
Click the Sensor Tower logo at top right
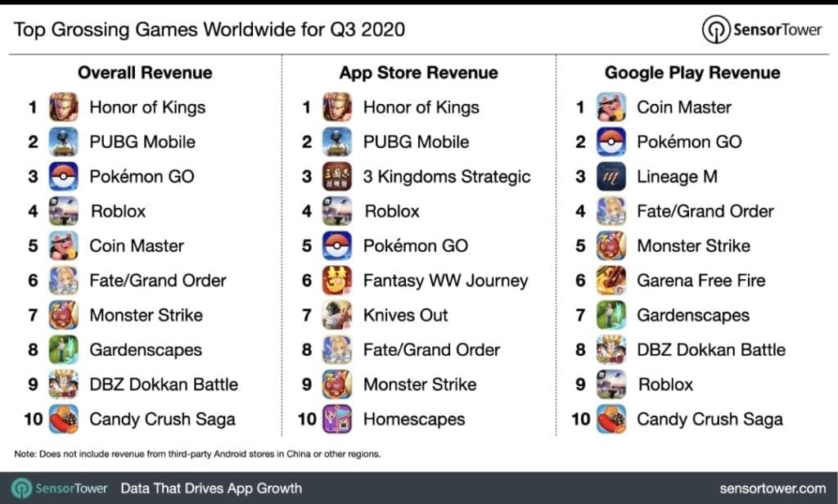tap(762, 29)
